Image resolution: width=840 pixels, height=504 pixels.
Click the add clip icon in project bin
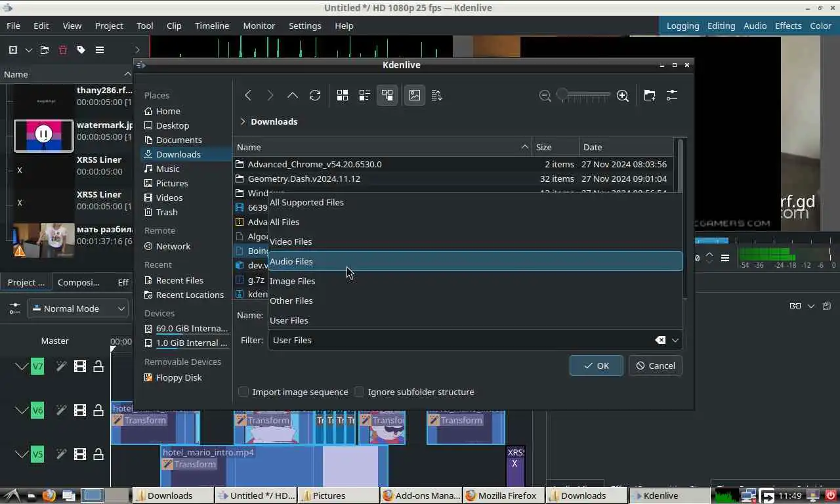(x=12, y=50)
